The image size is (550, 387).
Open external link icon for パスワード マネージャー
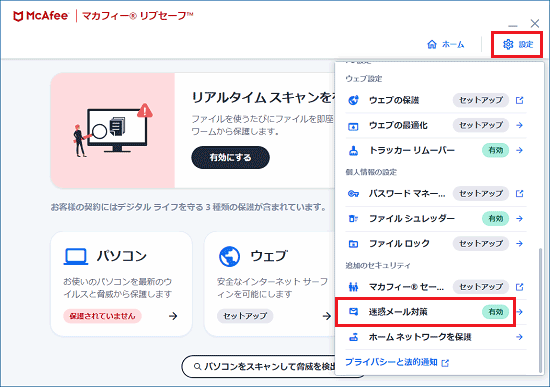pyautogui.click(x=519, y=193)
